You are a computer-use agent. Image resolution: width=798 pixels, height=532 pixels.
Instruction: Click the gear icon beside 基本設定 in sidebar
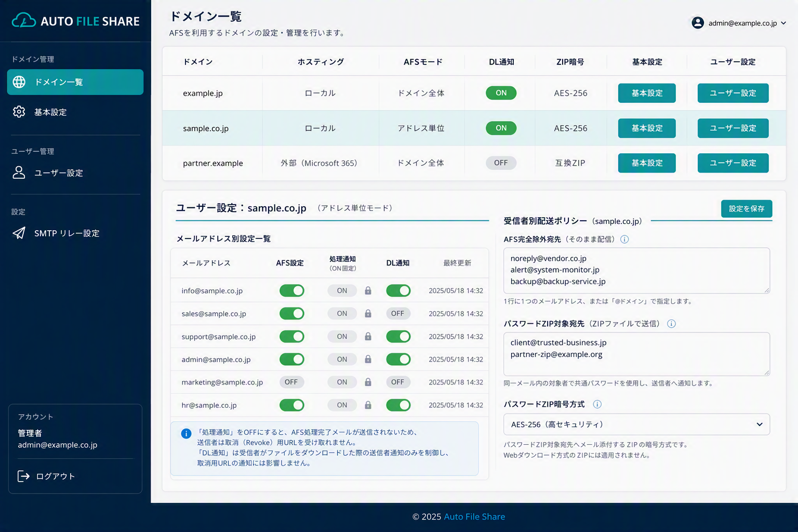[x=19, y=112]
